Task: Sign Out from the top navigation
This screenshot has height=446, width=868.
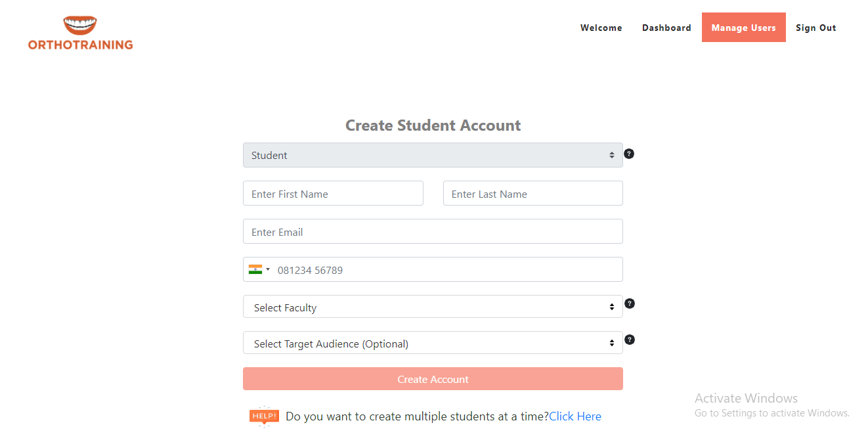Action: coord(815,28)
